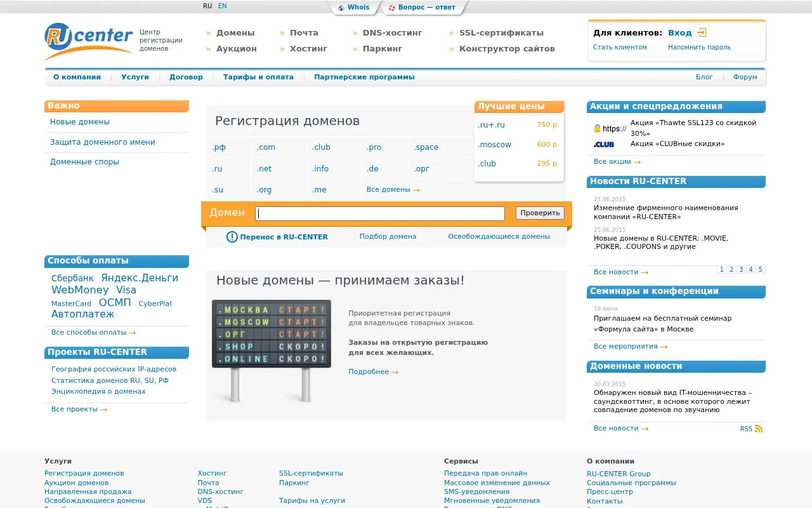Open the Форум link
The height and width of the screenshot is (508, 812).
[x=745, y=77]
